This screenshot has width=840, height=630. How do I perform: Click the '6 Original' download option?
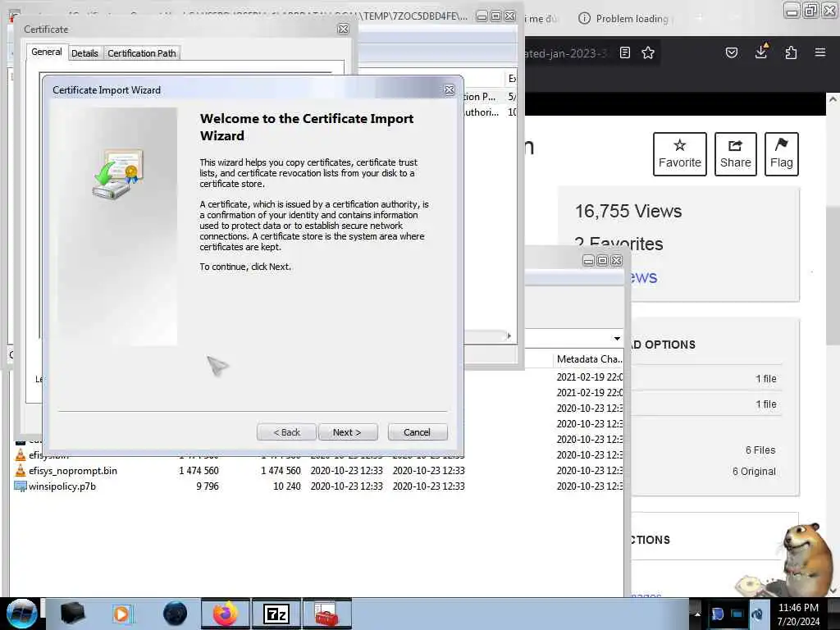(x=754, y=472)
